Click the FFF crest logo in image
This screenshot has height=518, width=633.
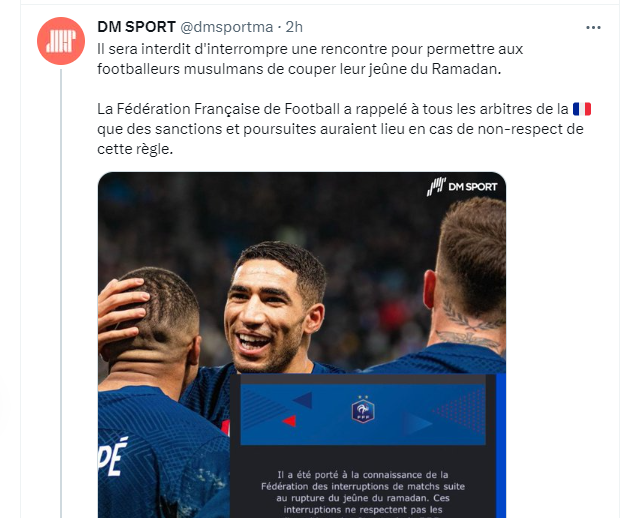(x=363, y=409)
